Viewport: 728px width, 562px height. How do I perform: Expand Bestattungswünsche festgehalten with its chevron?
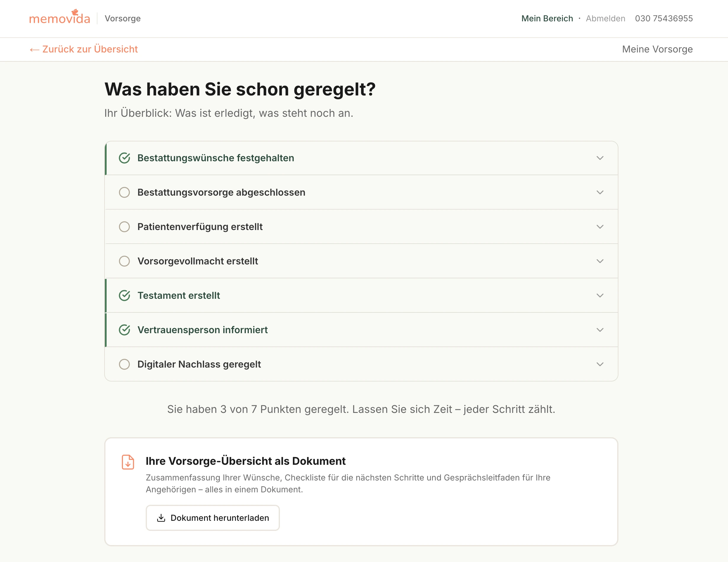[x=600, y=158]
